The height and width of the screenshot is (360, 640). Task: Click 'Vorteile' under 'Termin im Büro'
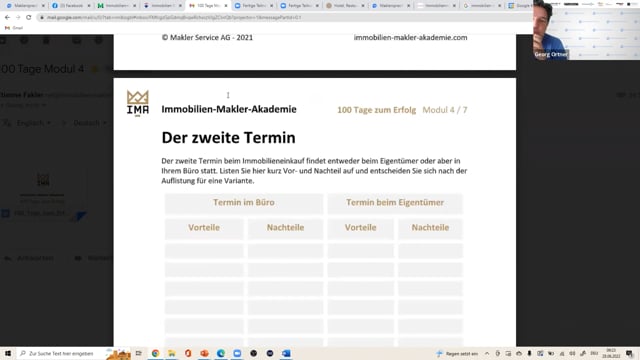pos(204,228)
